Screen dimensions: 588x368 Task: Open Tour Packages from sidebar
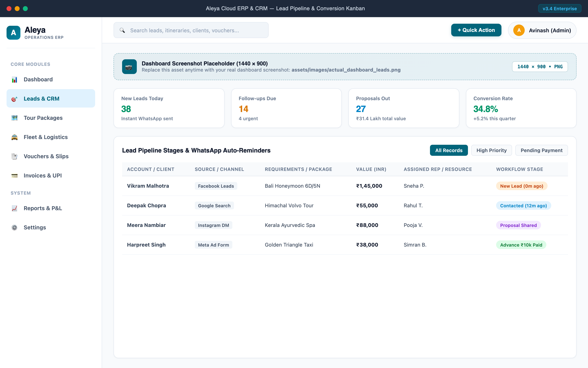point(51,118)
